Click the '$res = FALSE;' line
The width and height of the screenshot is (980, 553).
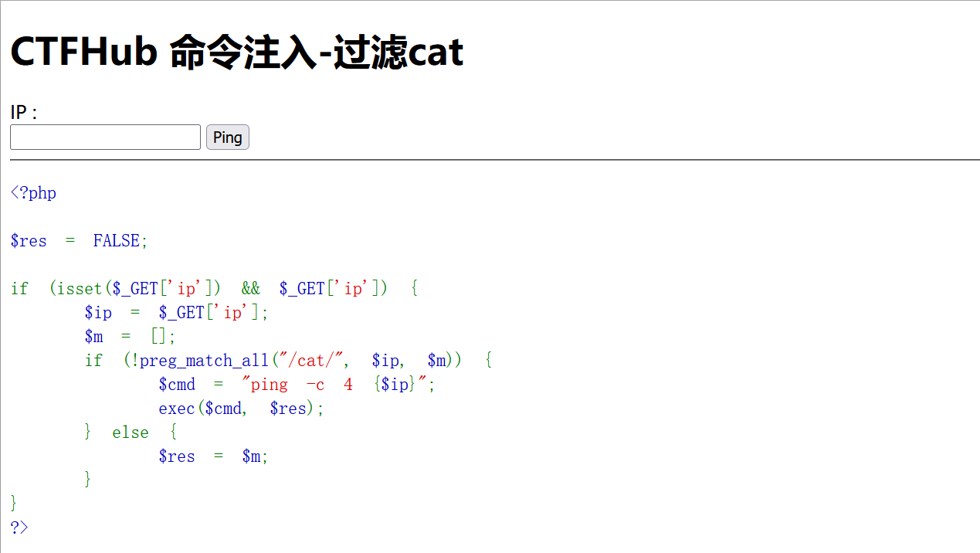pyautogui.click(x=79, y=241)
